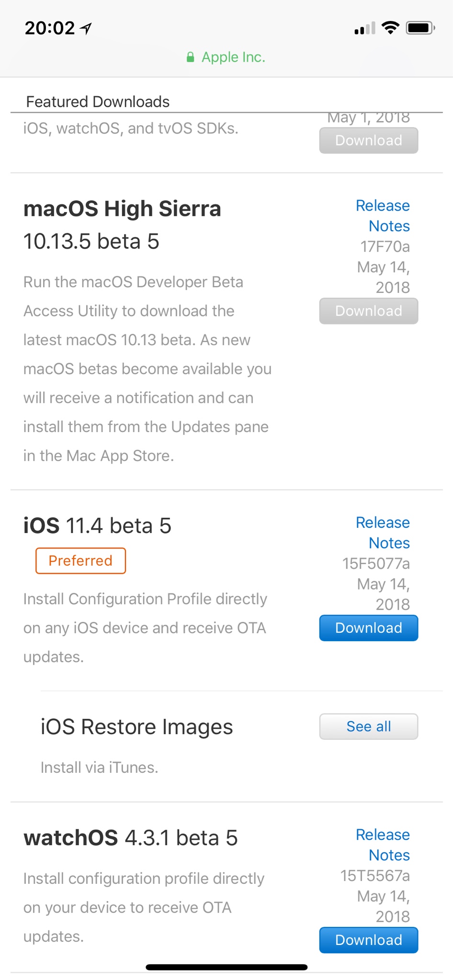
Task: Tap the home indicator bar at bottom
Action: 226,967
